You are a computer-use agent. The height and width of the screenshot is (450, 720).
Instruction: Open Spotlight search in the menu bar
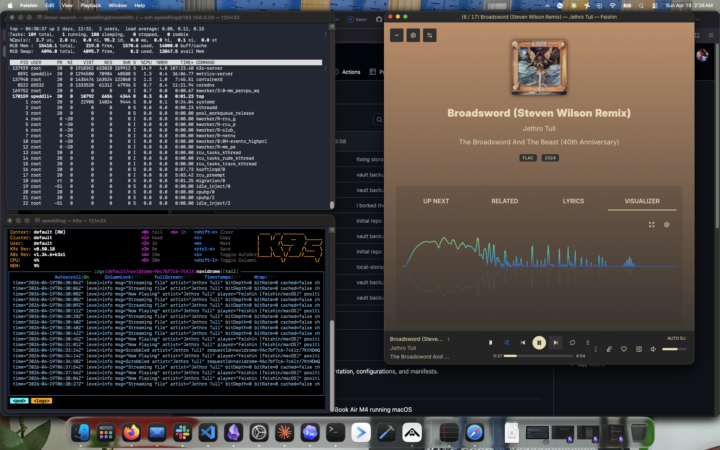click(641, 6)
